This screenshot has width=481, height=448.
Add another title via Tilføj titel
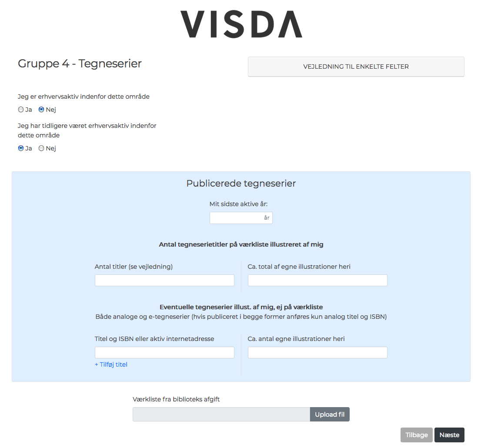tap(111, 364)
